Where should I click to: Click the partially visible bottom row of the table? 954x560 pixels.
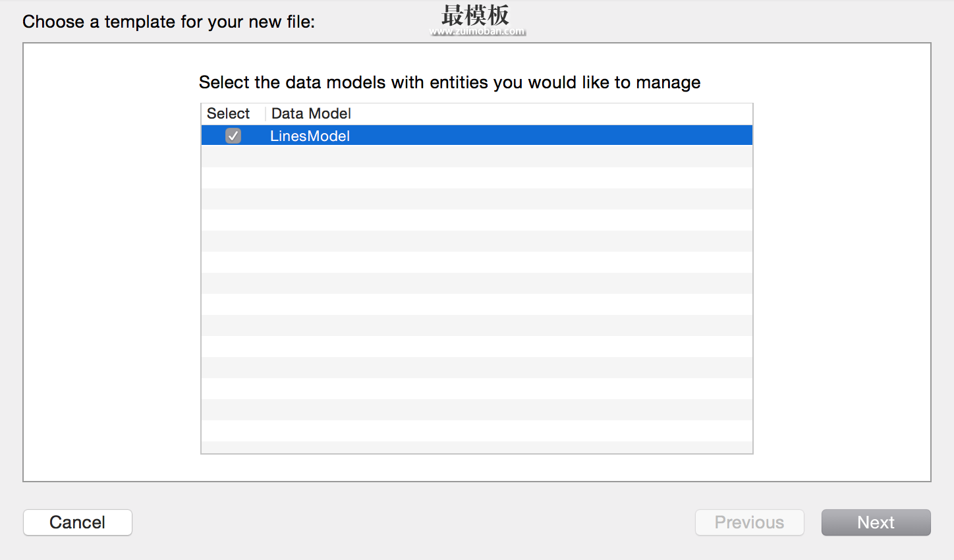point(477,447)
